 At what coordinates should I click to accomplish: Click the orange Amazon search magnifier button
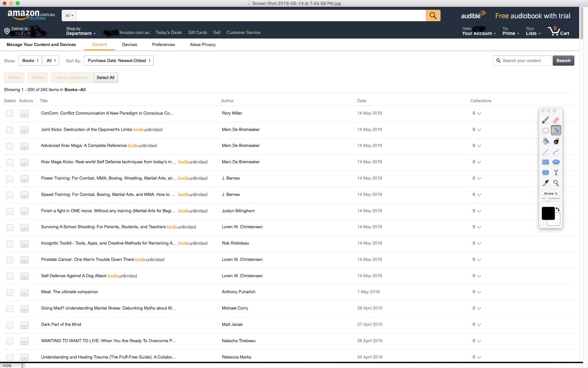(433, 15)
